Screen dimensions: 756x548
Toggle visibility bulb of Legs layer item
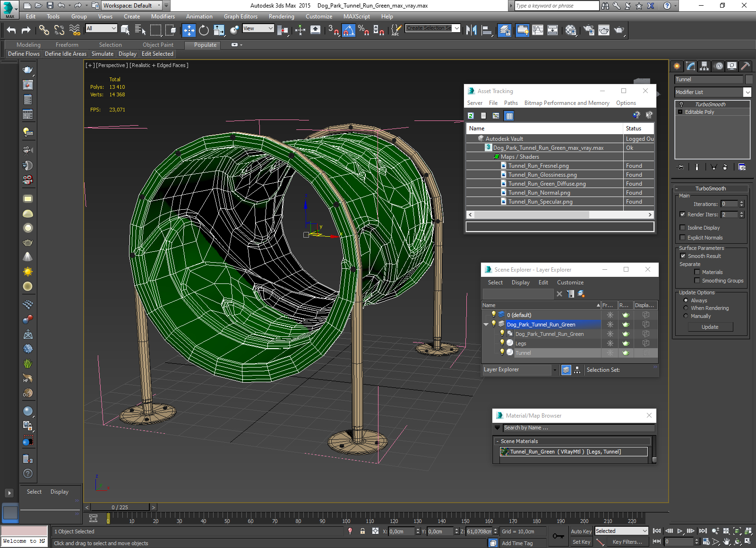point(502,343)
